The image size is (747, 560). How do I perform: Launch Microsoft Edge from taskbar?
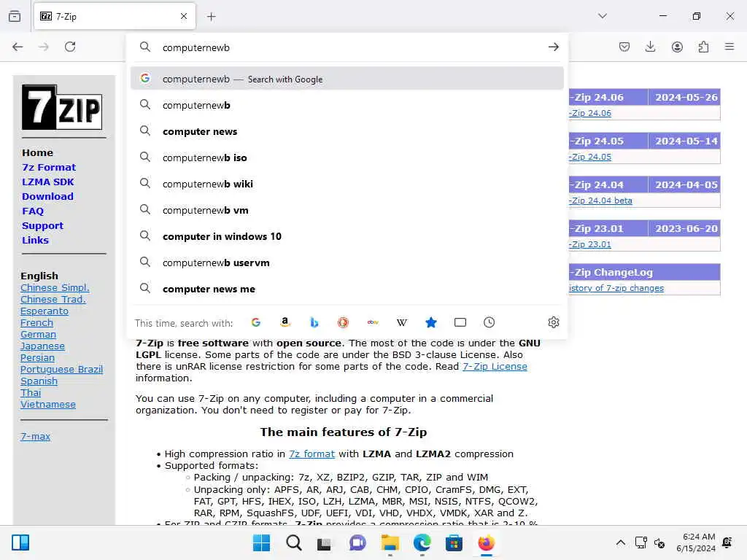pyautogui.click(x=422, y=542)
